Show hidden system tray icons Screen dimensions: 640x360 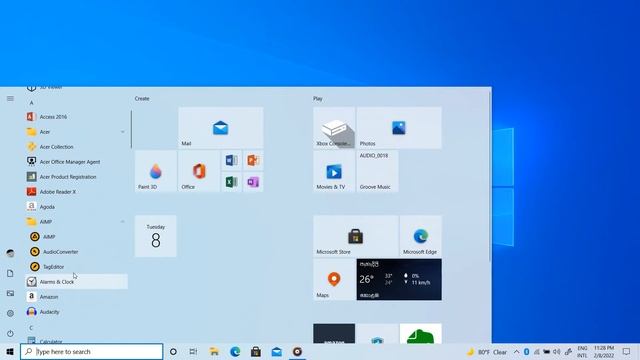coord(516,352)
